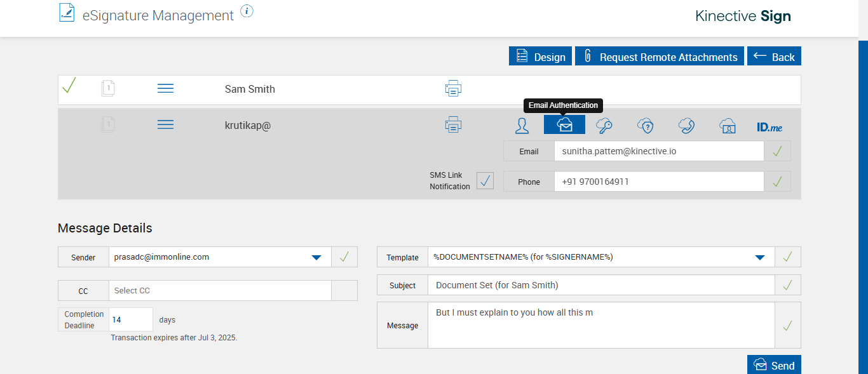Select the cloud photo ID authentication icon
The height and width of the screenshot is (374, 868).
click(728, 126)
